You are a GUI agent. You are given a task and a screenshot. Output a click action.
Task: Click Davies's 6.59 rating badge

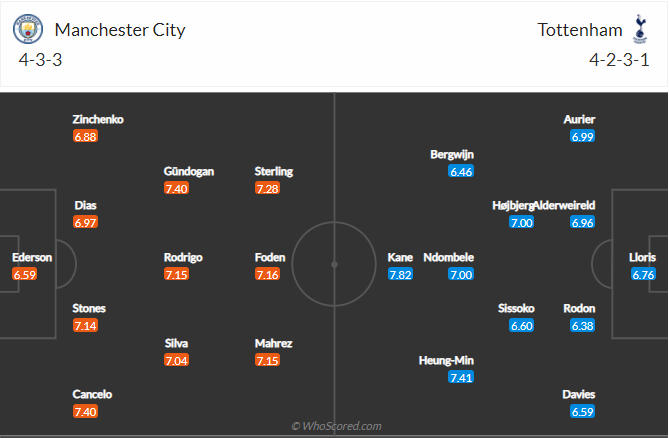click(583, 411)
